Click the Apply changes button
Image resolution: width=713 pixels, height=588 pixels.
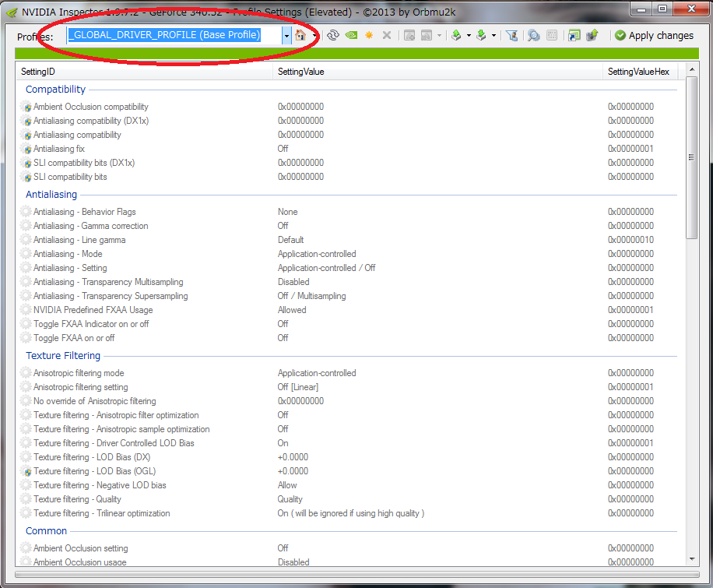[x=654, y=36]
